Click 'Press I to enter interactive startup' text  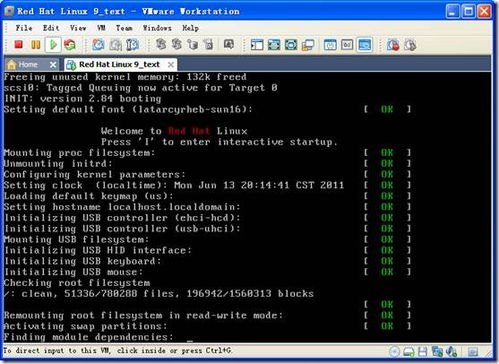pos(219,142)
